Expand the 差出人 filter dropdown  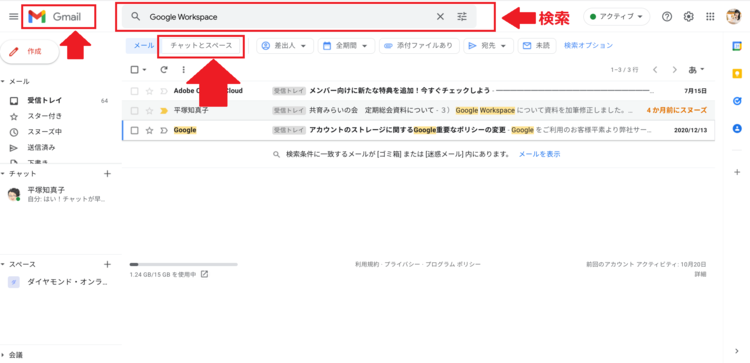point(285,45)
